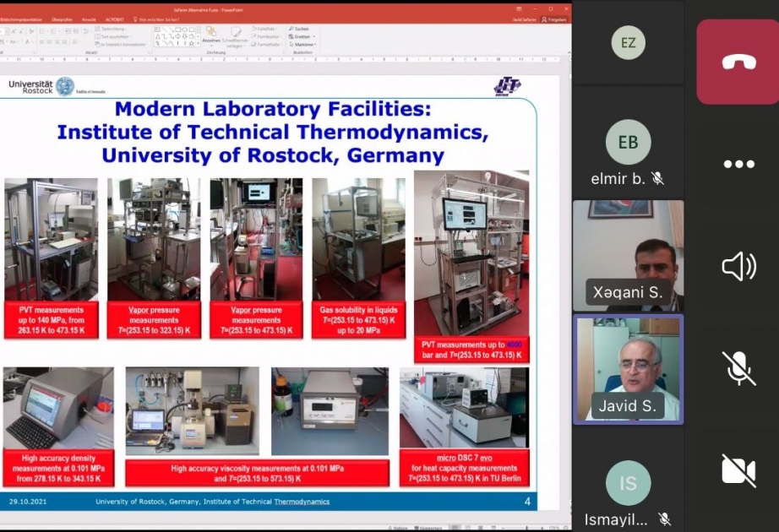Click the muted mic icon beside elmir b.
Viewport: 779px width, 532px height.
click(x=658, y=178)
